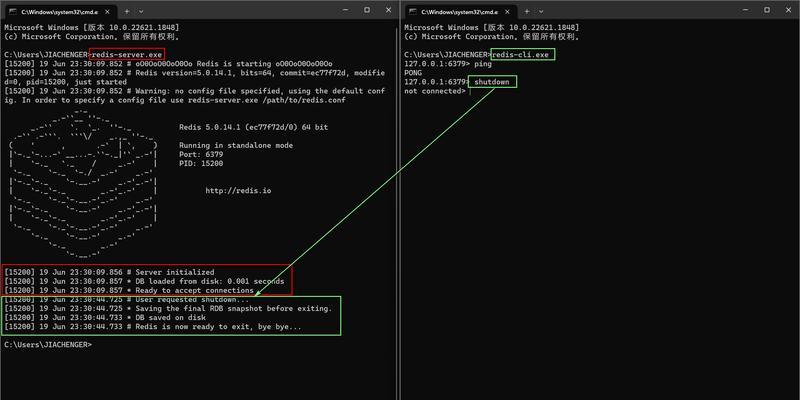This screenshot has width=800, height=400.
Task: Close the cmd.exe tab in right terminal
Action: pos(509,11)
